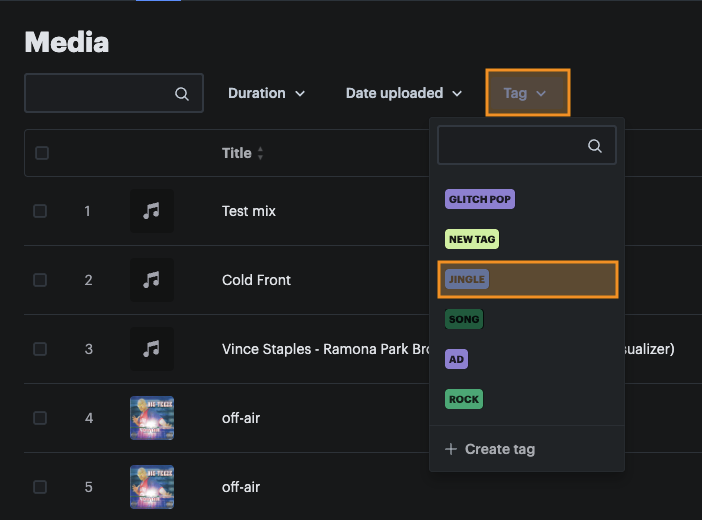Open the Test mix title link

coord(249,211)
